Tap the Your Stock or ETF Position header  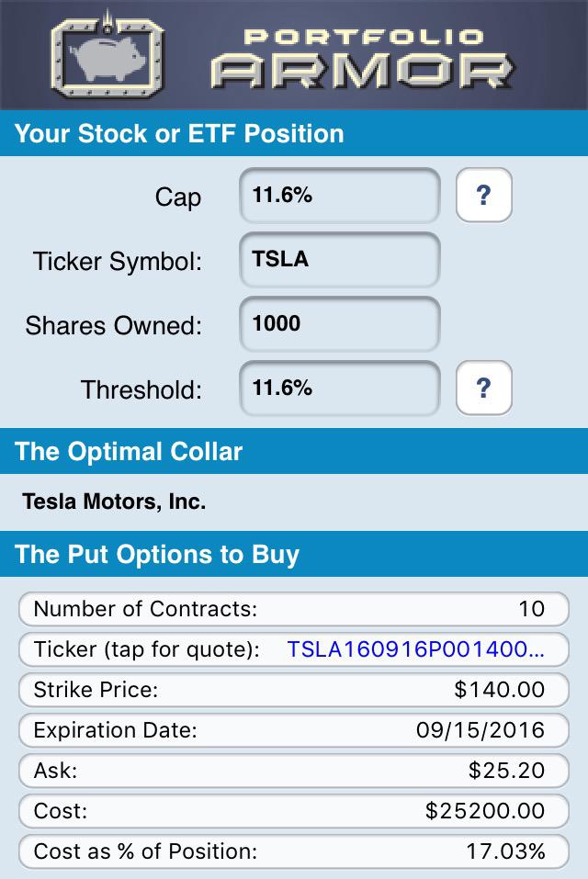[x=294, y=133]
